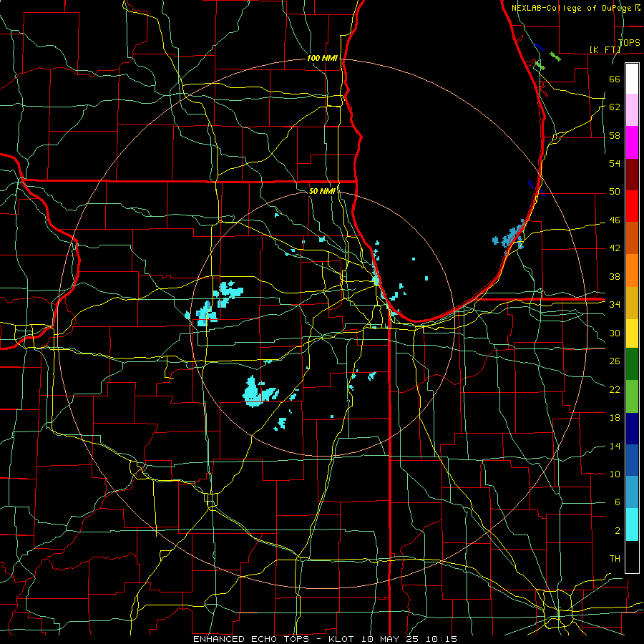Click the magenta legend swatch
This screenshot has height=644, width=644.
click(632, 142)
